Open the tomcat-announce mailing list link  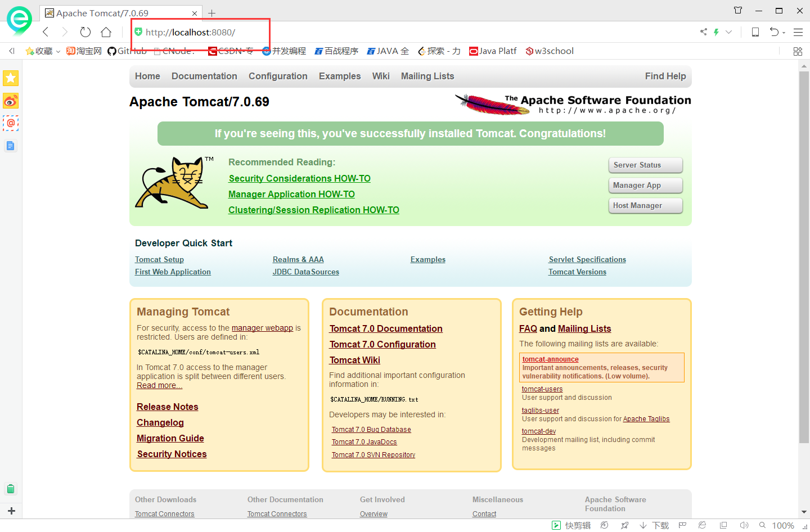(550, 359)
